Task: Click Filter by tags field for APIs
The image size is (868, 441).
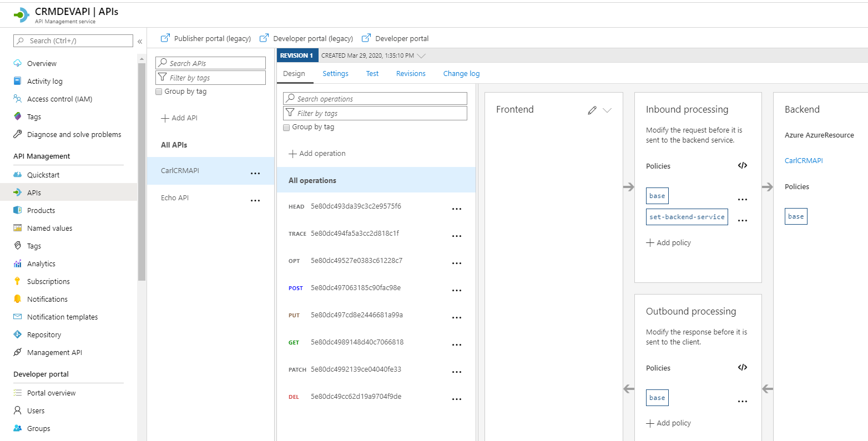Action: pyautogui.click(x=210, y=78)
